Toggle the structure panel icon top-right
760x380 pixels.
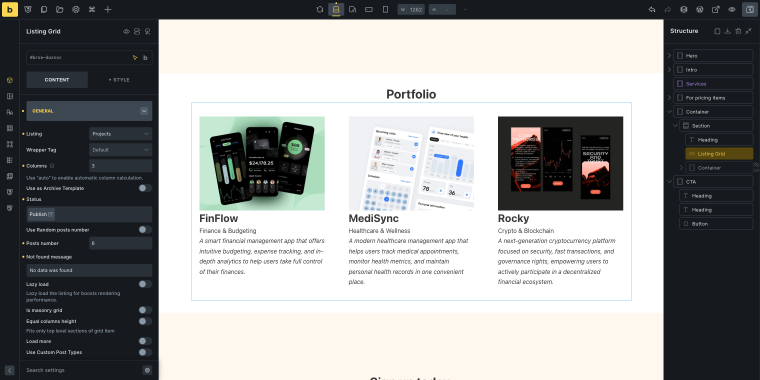(750, 9)
